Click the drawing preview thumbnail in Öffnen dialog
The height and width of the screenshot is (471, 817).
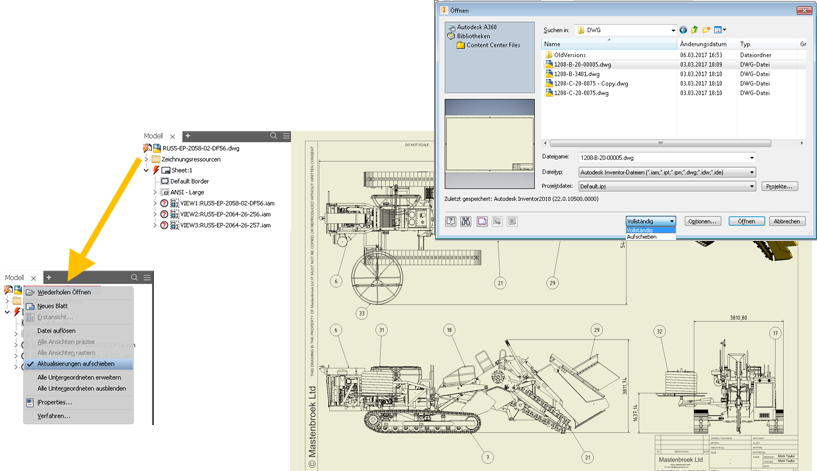click(490, 144)
